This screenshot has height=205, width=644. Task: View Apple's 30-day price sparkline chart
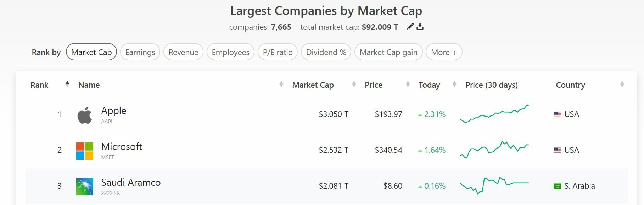tap(494, 114)
